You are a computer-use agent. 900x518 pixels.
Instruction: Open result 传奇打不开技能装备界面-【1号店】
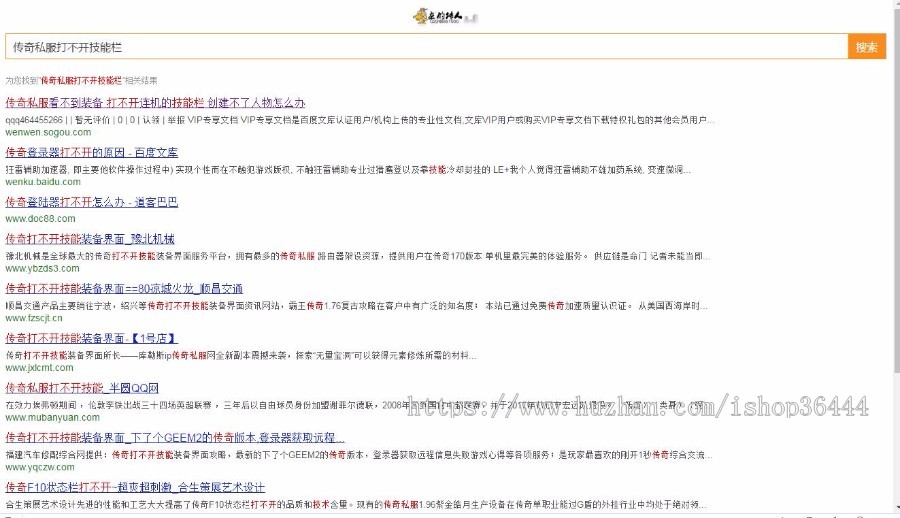coord(91,338)
